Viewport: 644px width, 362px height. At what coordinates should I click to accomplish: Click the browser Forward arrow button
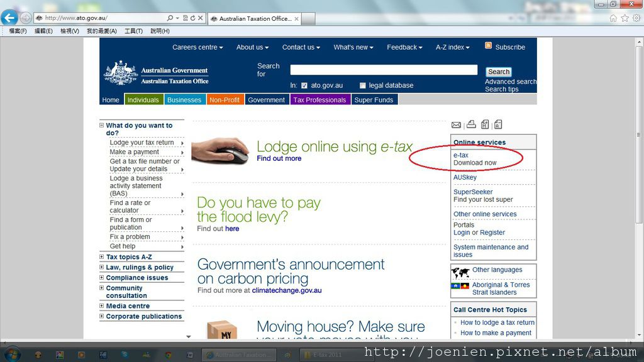pos(25,18)
